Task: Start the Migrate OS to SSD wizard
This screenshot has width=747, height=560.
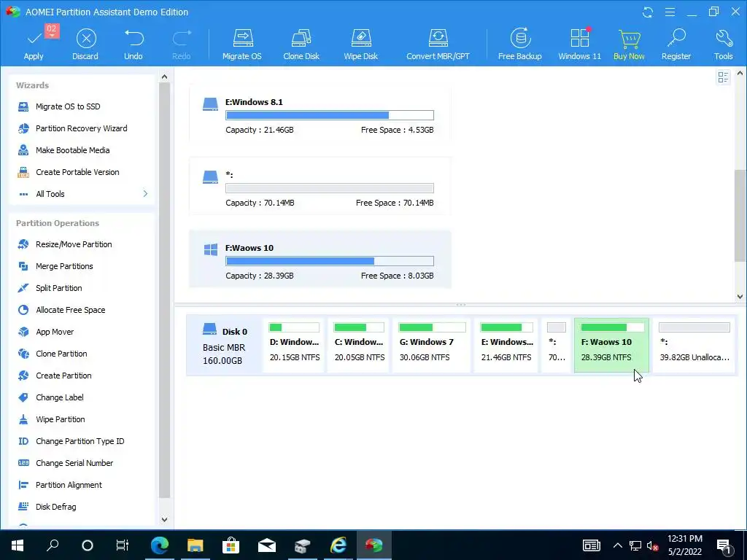Action: (x=68, y=106)
